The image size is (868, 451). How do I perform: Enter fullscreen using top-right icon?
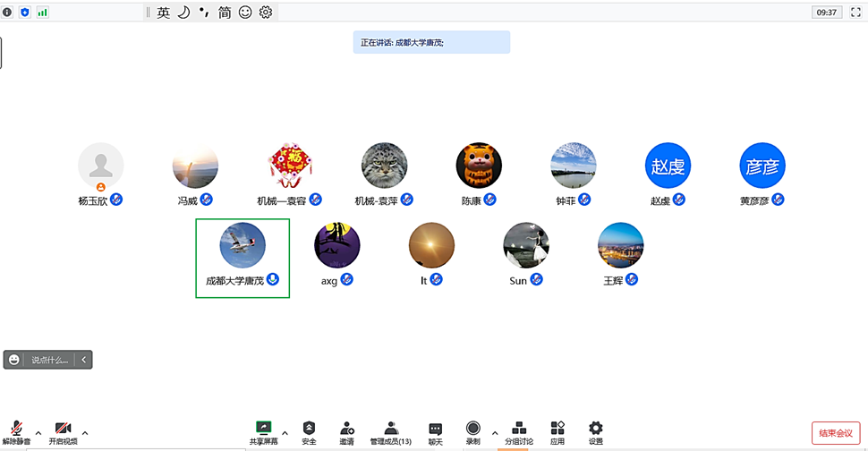tap(854, 13)
